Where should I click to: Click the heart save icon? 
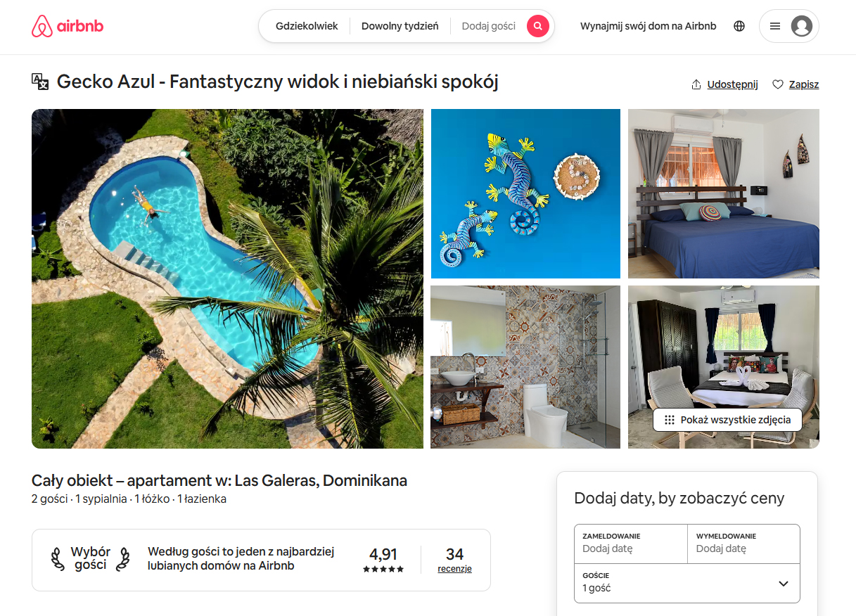[x=778, y=84]
